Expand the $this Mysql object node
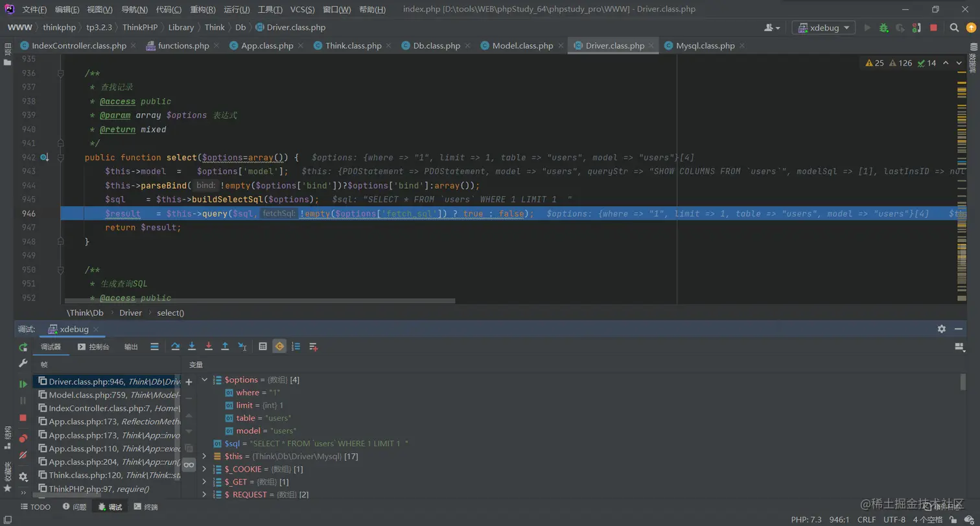 (x=205, y=456)
